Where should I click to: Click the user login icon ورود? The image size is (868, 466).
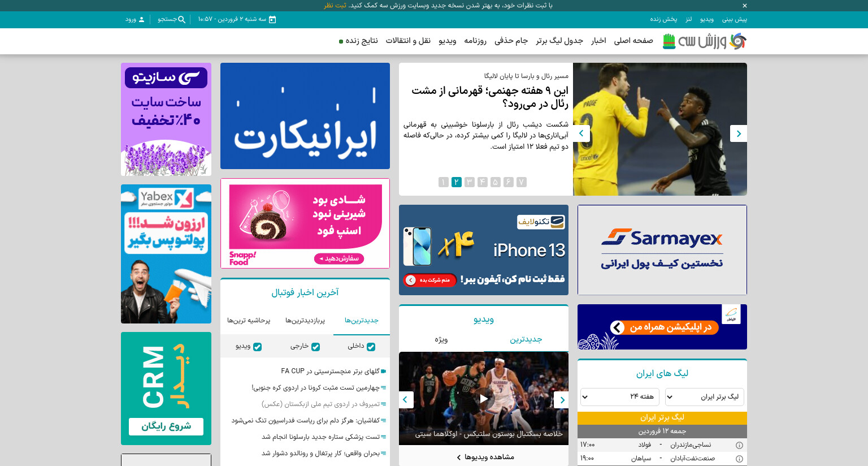pyautogui.click(x=141, y=19)
